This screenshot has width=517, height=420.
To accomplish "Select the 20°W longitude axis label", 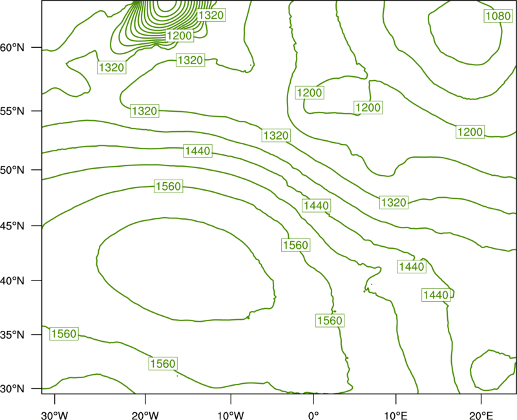I will (x=145, y=415).
